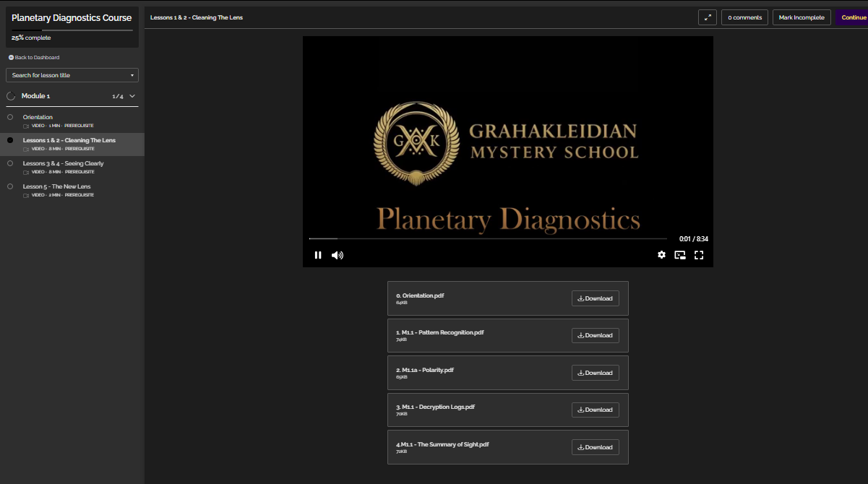Enable picture-in-picture mode icon

(680, 255)
